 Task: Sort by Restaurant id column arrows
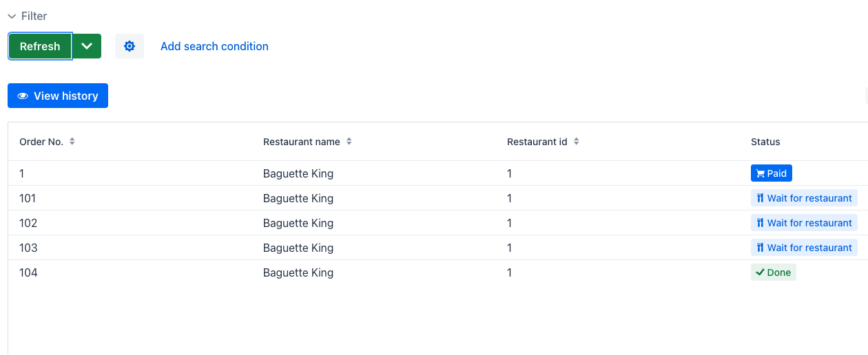coord(577,142)
